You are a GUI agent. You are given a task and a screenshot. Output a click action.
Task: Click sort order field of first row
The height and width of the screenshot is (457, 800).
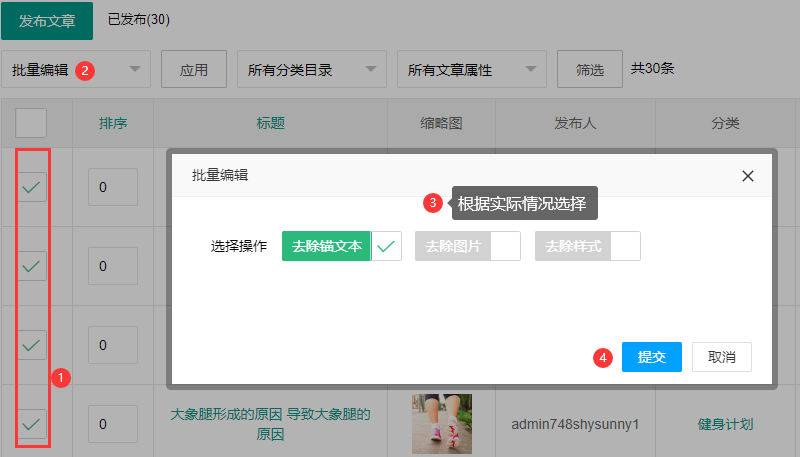[x=112, y=186]
